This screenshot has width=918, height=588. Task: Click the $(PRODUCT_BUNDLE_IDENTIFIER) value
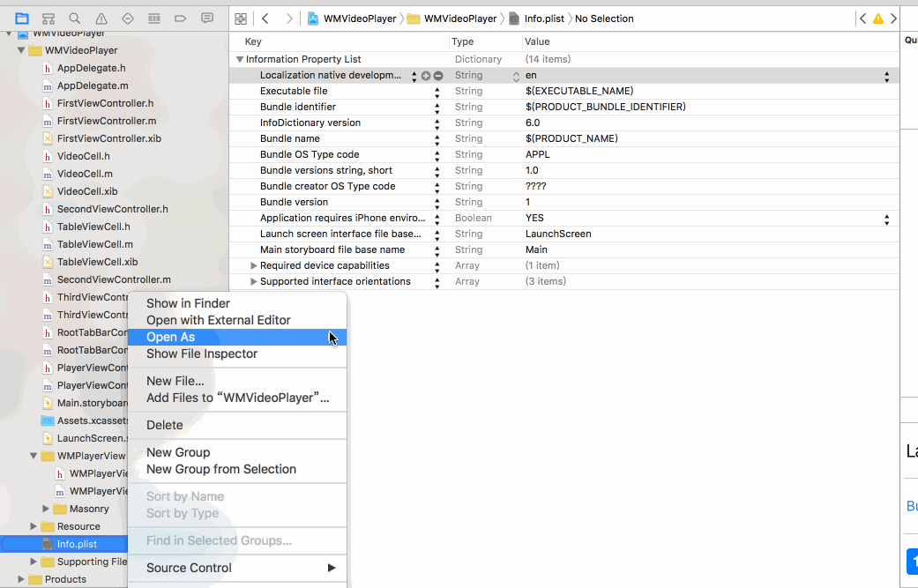(605, 107)
